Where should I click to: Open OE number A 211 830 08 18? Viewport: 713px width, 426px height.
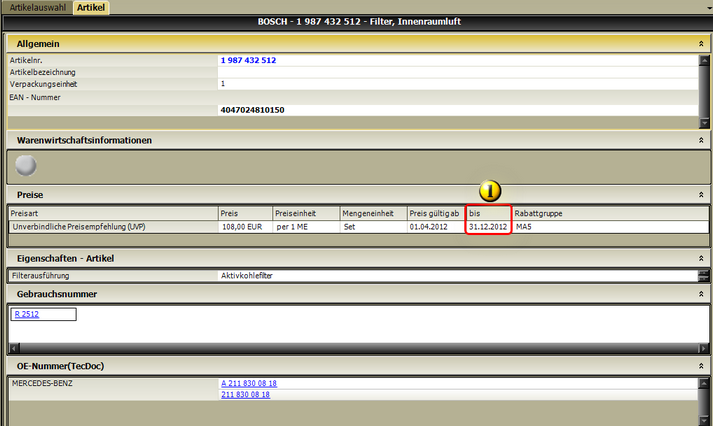click(x=249, y=383)
